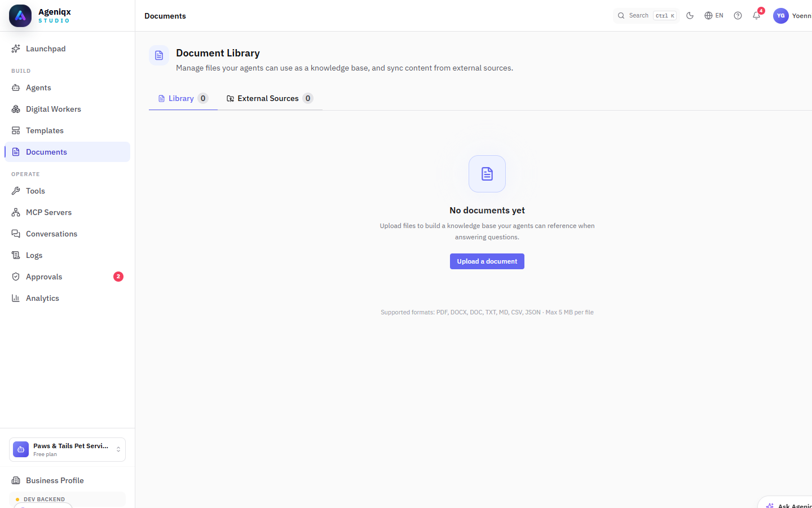Click the Digital Workers icon
The width and height of the screenshot is (812, 508).
pos(16,109)
